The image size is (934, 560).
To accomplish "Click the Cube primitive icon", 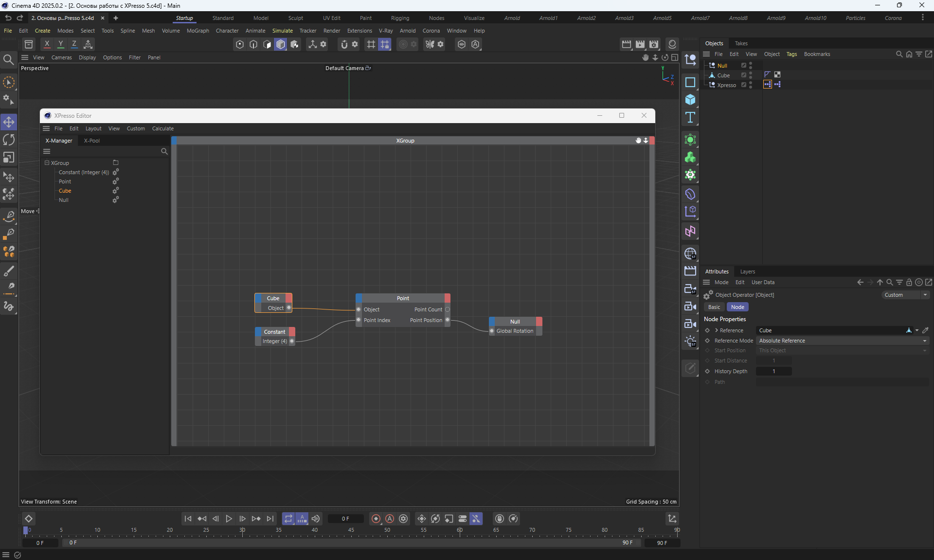I will (x=690, y=100).
